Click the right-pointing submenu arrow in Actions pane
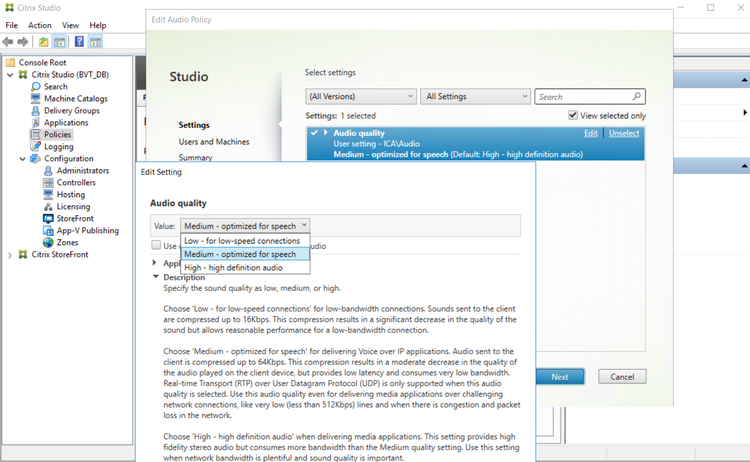The height and width of the screenshot is (462, 750). click(x=745, y=112)
